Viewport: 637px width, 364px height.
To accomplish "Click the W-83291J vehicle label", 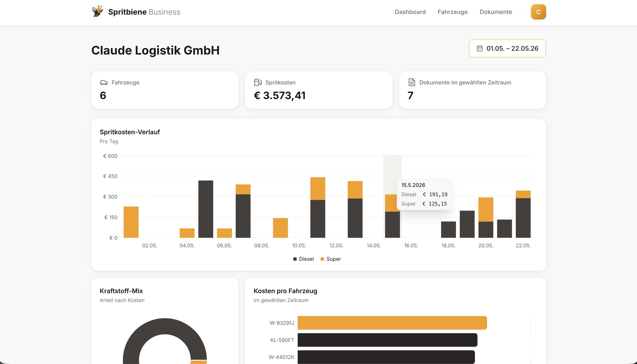I will (x=282, y=323).
